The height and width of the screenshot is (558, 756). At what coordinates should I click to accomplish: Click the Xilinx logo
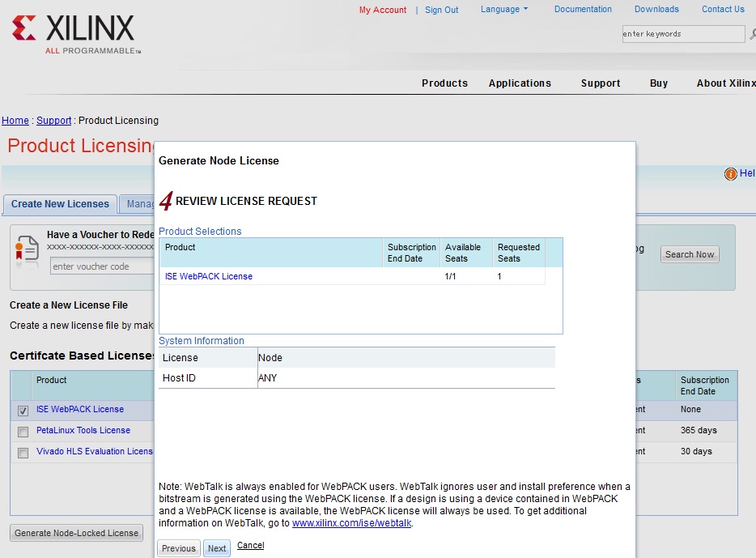tap(76, 34)
